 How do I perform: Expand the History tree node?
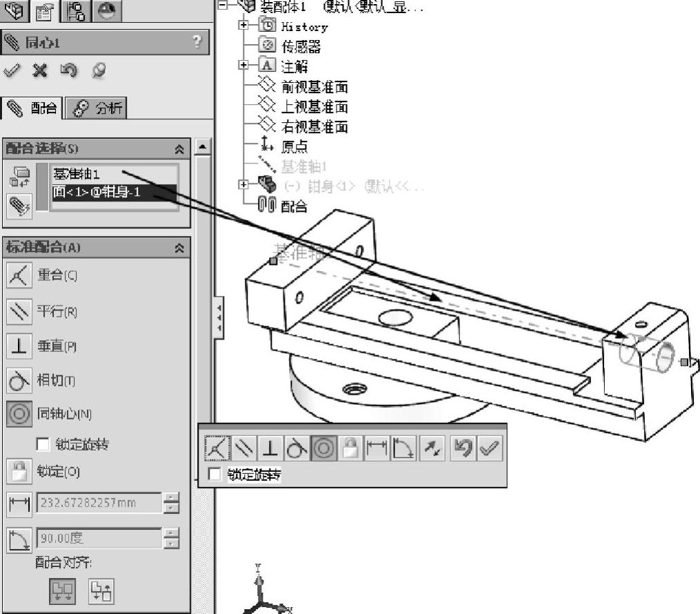coord(243,26)
